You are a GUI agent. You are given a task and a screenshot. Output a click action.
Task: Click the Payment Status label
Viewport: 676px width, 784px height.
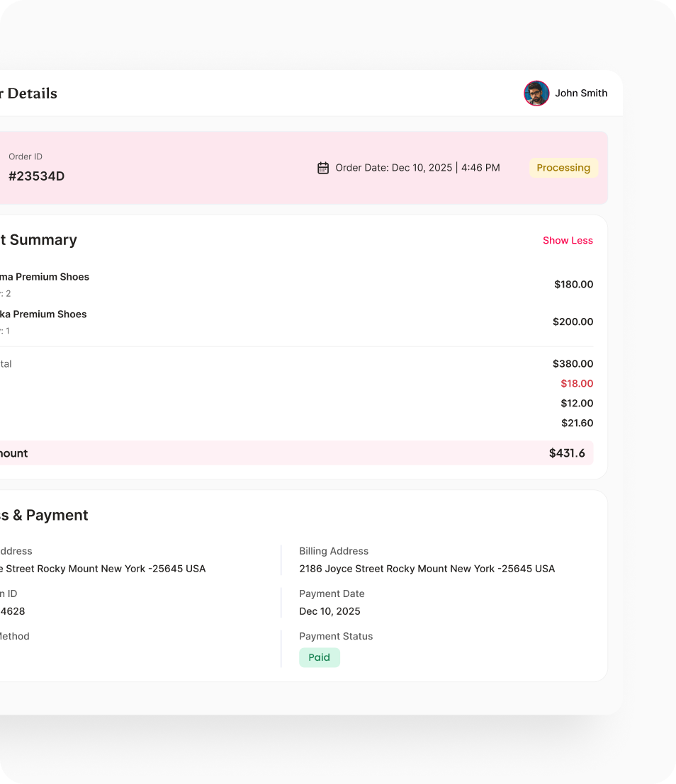point(336,636)
